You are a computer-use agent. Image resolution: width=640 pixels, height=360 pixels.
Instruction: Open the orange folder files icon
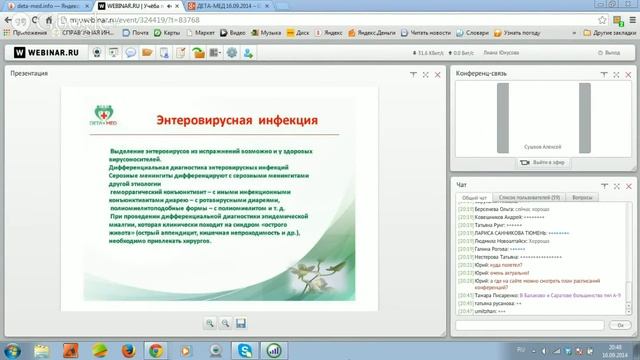147,53
